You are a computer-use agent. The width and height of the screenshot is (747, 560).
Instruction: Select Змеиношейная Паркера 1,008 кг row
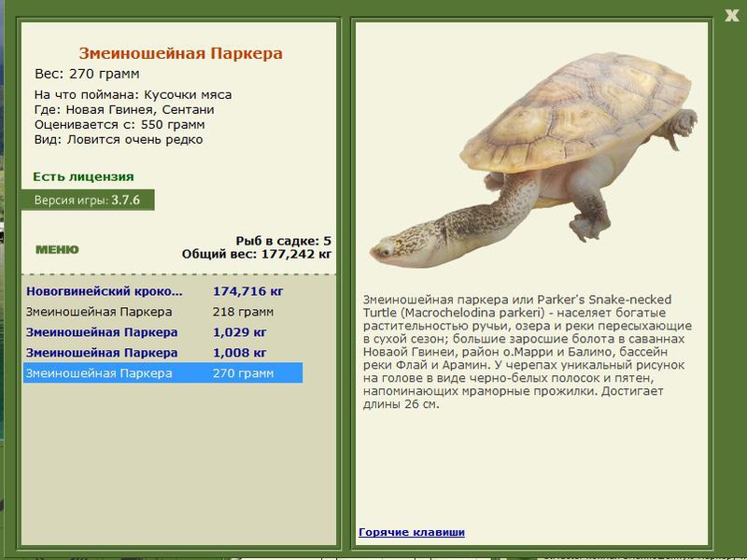tap(162, 353)
